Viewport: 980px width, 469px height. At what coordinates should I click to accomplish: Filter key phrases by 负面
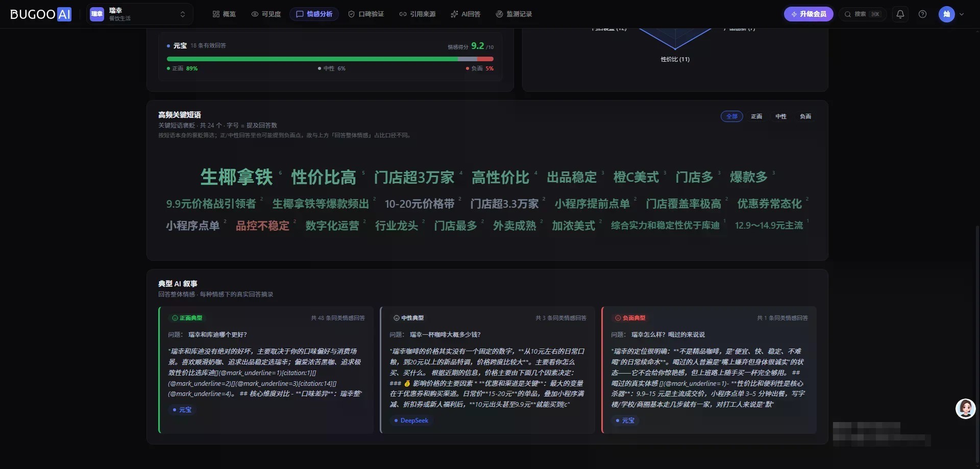[805, 116]
